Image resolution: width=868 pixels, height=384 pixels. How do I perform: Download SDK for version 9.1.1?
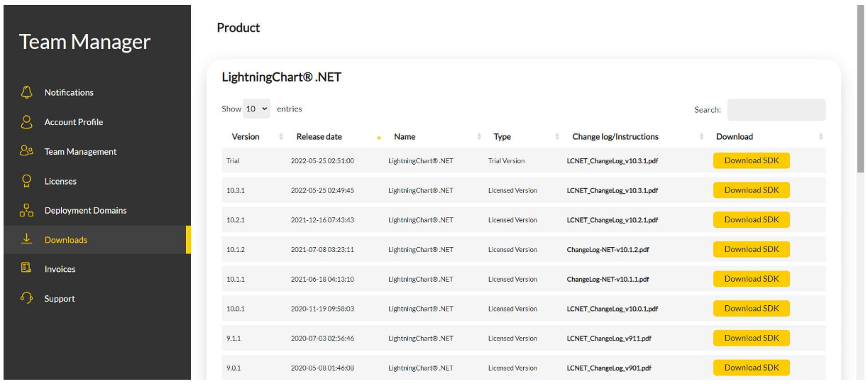coord(752,338)
